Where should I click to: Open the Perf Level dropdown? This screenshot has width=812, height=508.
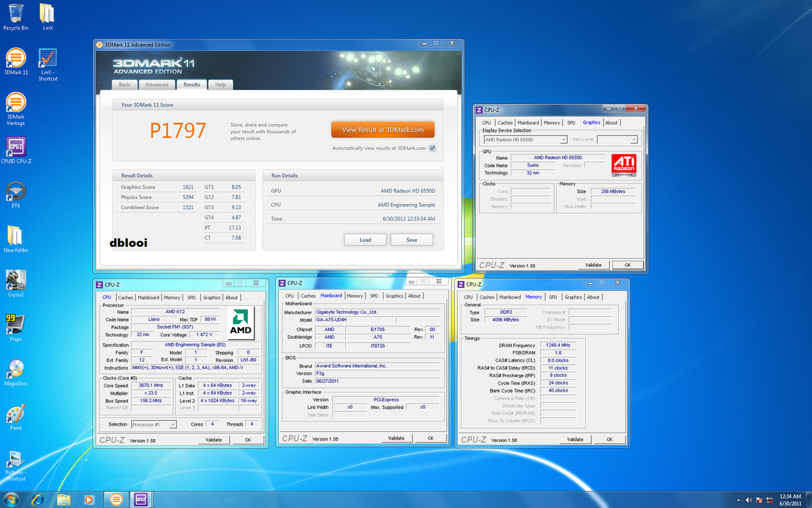coord(633,140)
